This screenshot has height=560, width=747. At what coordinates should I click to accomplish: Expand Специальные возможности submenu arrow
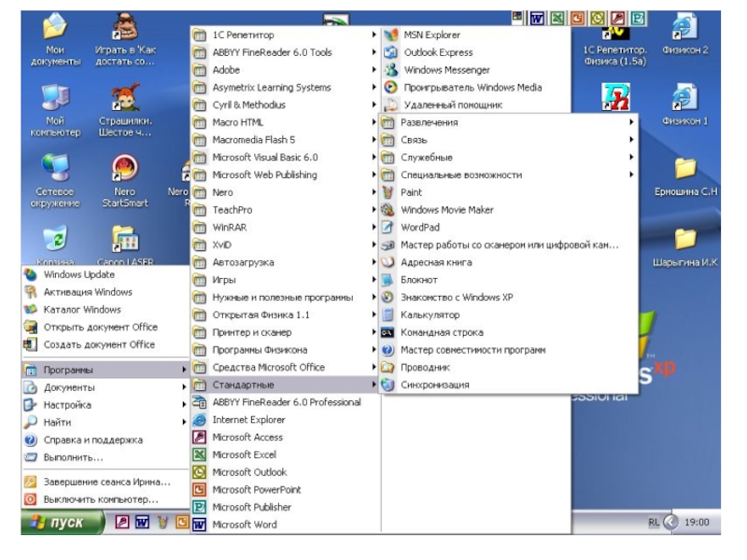pyautogui.click(x=631, y=175)
